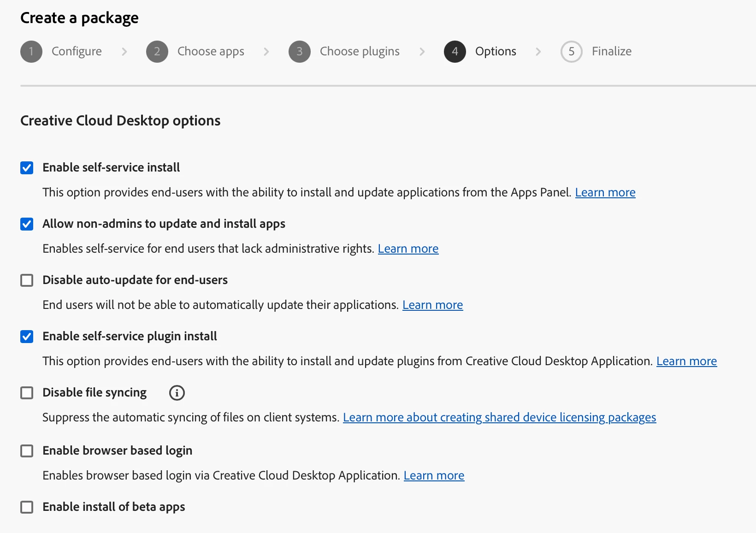Screen dimensions: 756x533
Task: Open Learn more link for self-service install
Action: coord(605,192)
